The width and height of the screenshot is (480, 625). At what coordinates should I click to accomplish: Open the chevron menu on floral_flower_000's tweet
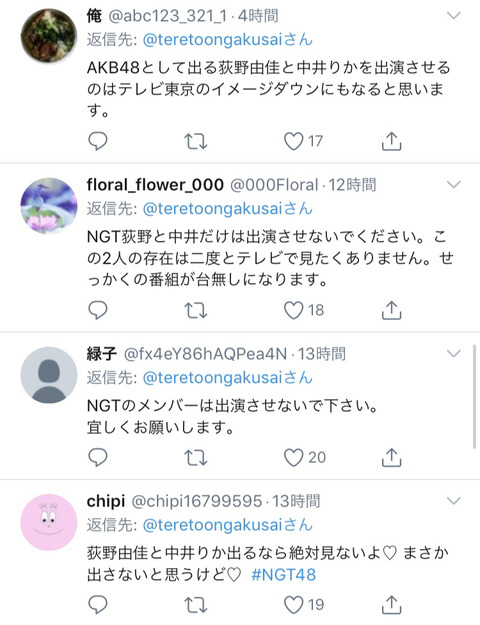click(454, 185)
